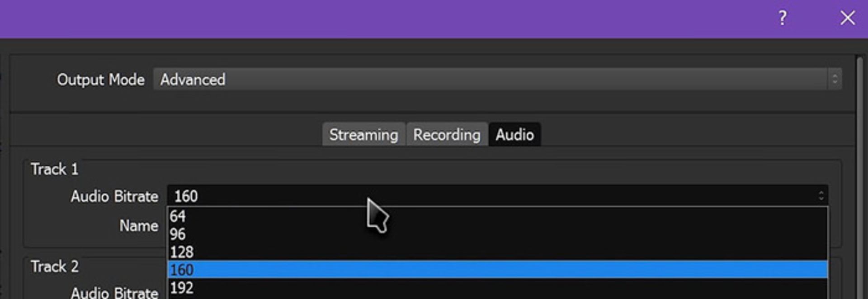Click the Track 2 group title
This screenshot has width=868, height=299.
[54, 266]
